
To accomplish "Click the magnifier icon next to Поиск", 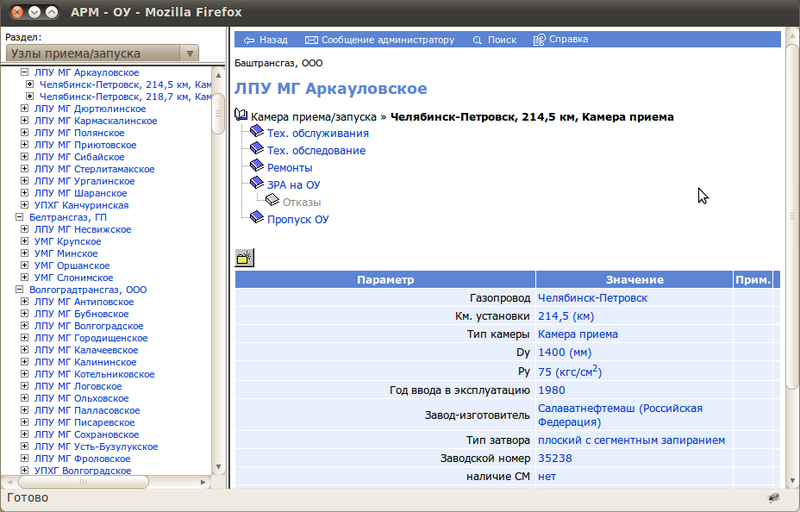I will pos(477,40).
